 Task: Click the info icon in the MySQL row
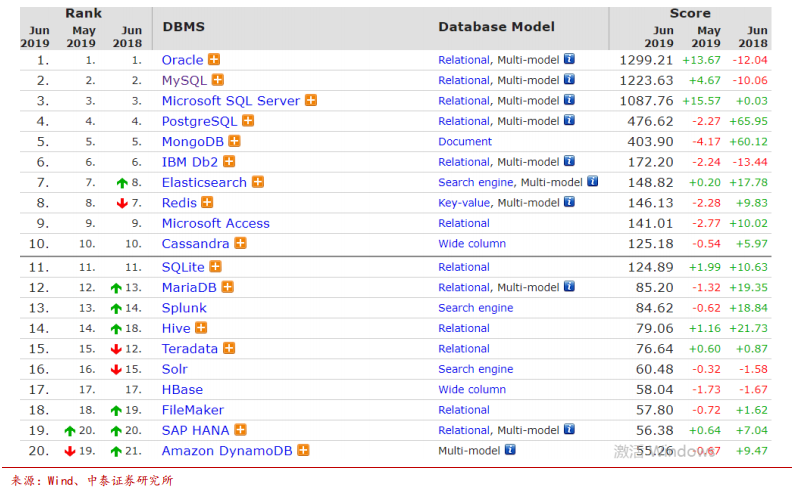[569, 79]
